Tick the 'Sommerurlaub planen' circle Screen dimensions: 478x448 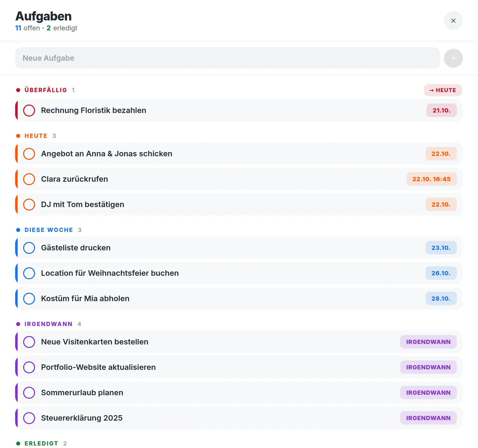29,393
